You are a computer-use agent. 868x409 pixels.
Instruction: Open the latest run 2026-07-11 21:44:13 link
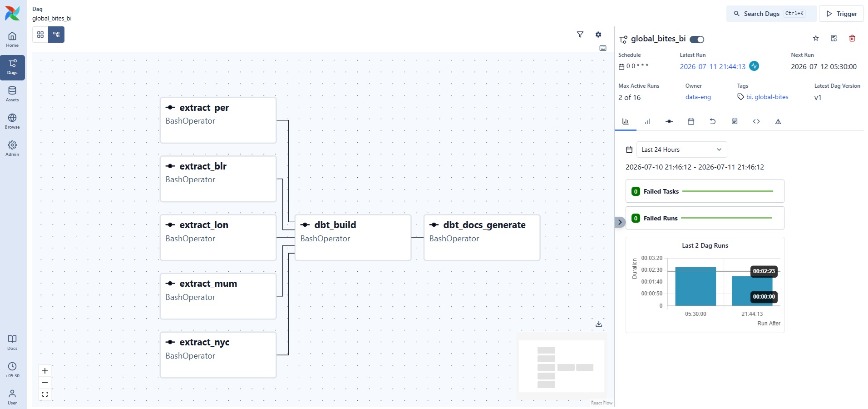point(712,66)
